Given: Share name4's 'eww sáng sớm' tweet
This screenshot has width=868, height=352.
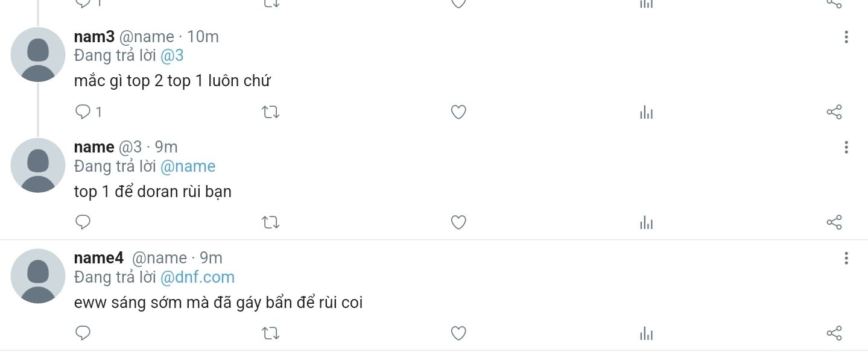Looking at the screenshot, I should tap(834, 333).
